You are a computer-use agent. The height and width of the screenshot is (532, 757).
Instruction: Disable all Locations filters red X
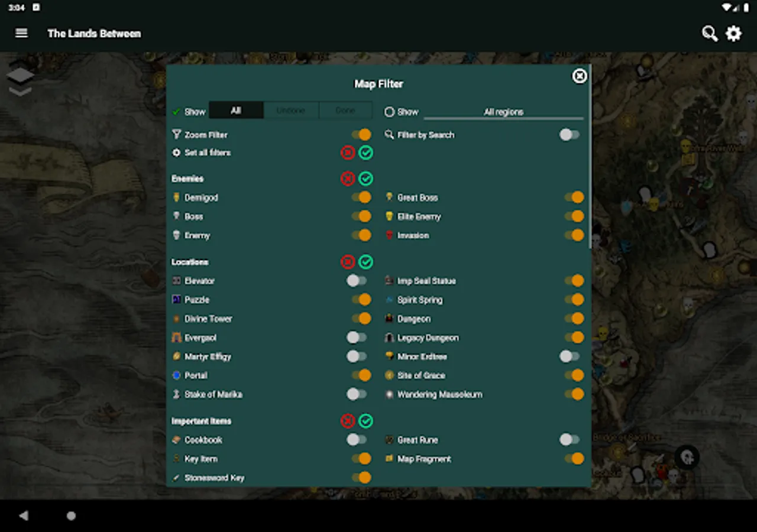click(x=348, y=262)
